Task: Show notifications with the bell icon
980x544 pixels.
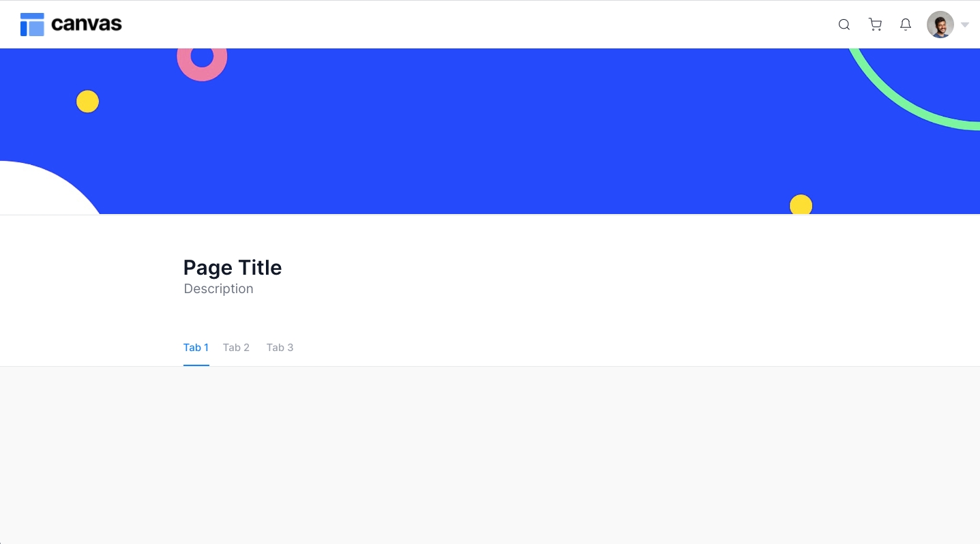Action: 906,25
